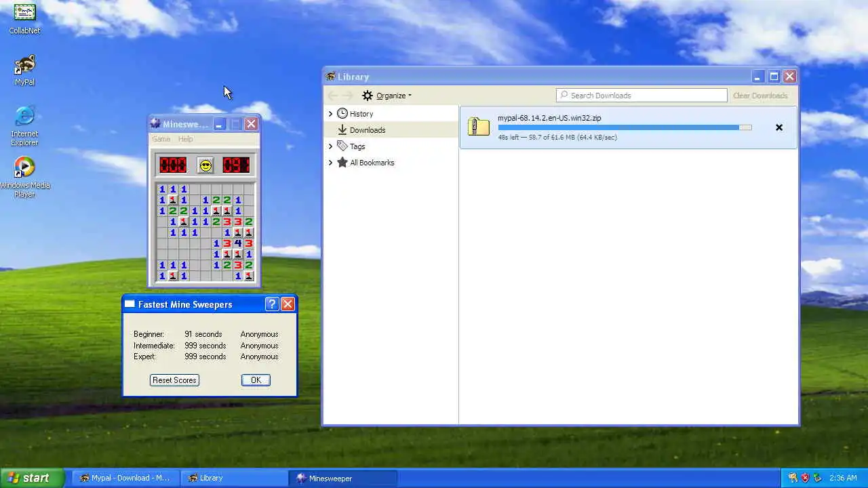Click the Minesweeper sunglasses smiley face

[x=205, y=165]
